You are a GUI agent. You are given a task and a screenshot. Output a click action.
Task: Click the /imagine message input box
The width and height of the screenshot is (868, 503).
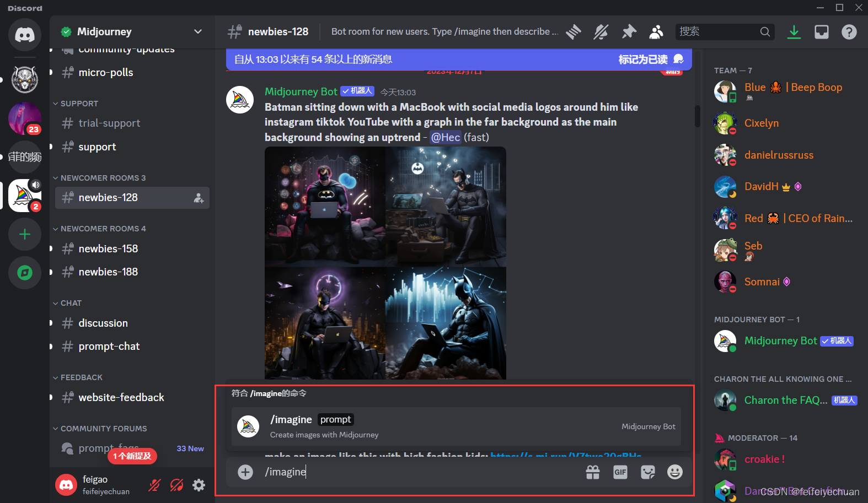419,472
